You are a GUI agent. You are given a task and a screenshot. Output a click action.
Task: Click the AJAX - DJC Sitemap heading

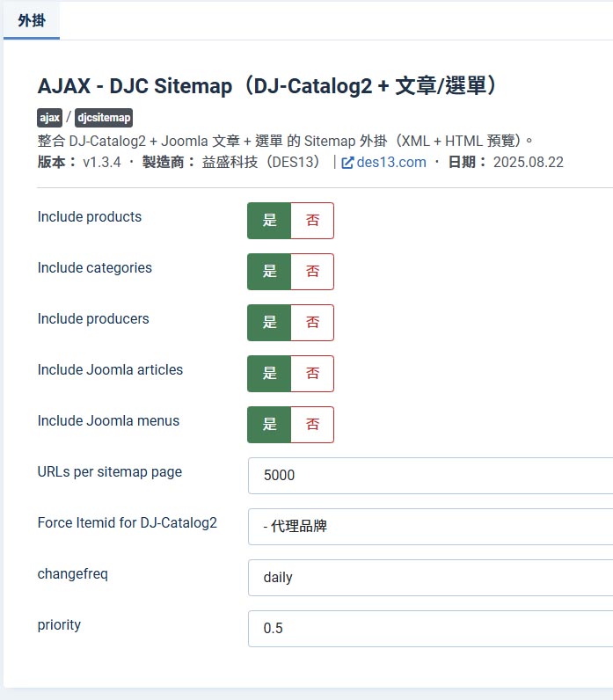click(267, 85)
